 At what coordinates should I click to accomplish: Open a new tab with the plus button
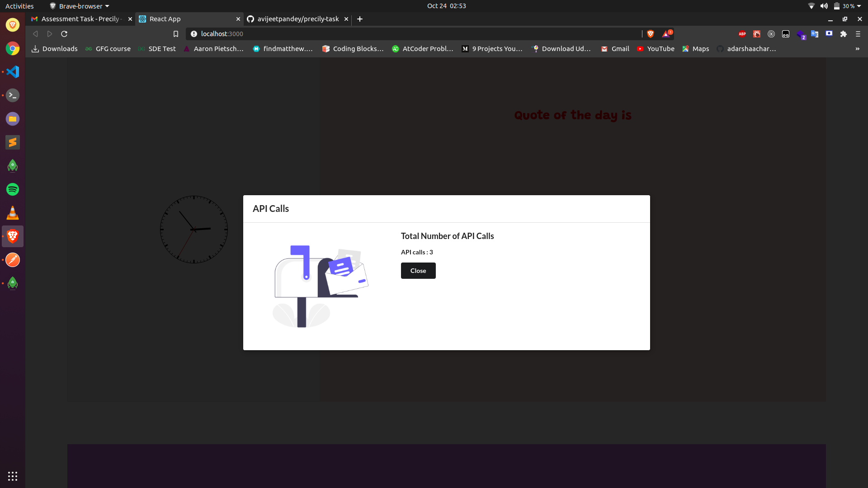pos(360,19)
